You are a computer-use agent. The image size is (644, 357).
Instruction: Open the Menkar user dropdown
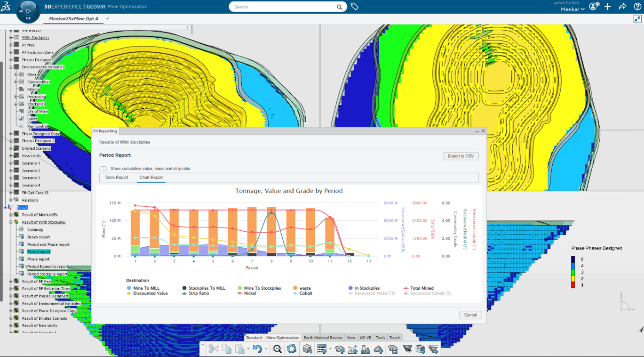pyautogui.click(x=572, y=9)
